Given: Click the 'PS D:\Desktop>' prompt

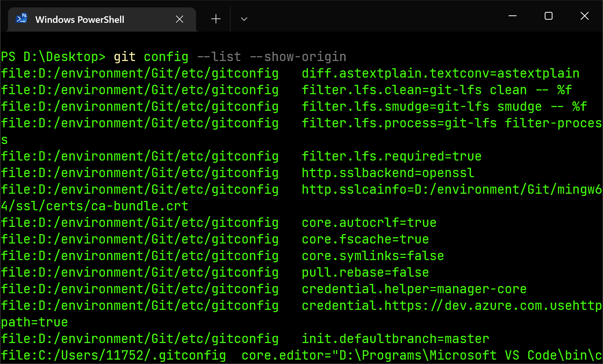Looking at the screenshot, I should 53,57.
